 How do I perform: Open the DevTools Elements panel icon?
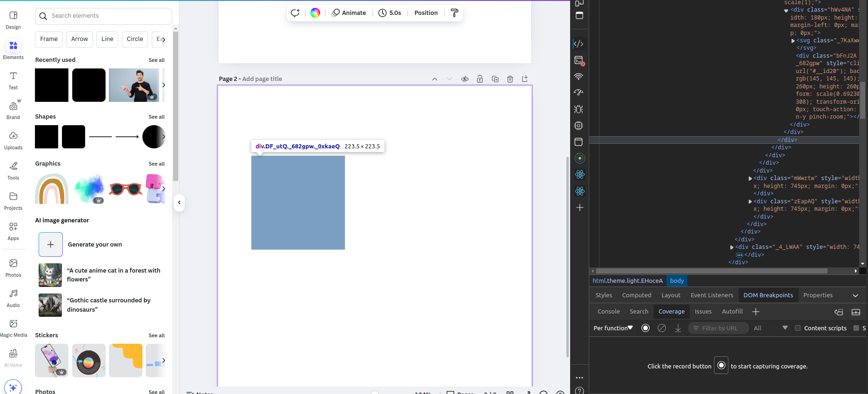579,44
